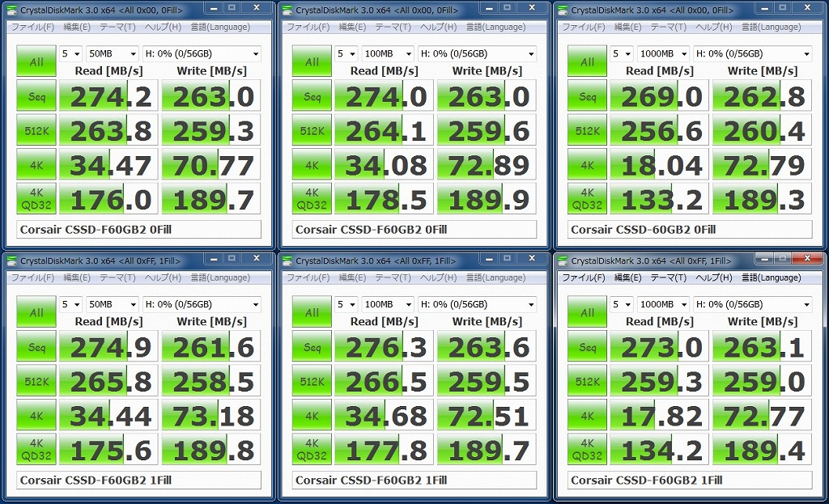The height and width of the screenshot is (504, 829).
Task: Start the Seq test in 1Fill 1000MB window
Action: pos(587,346)
